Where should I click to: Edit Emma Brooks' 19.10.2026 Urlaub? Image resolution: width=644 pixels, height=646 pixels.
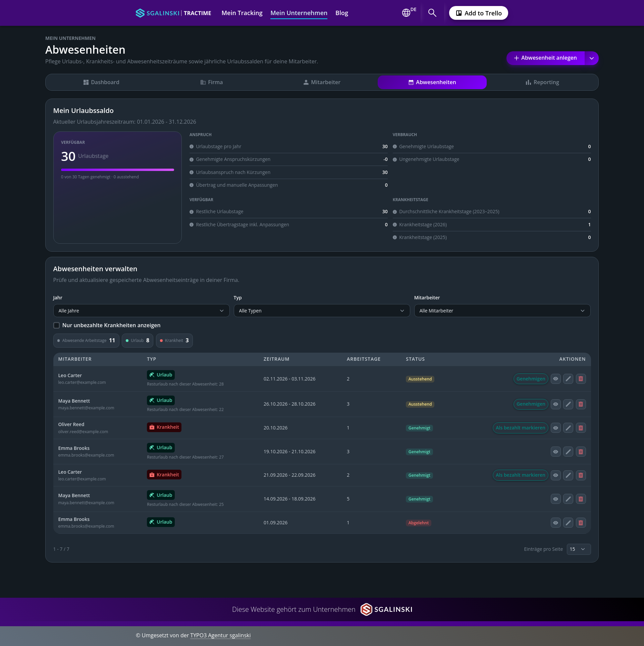568,452
